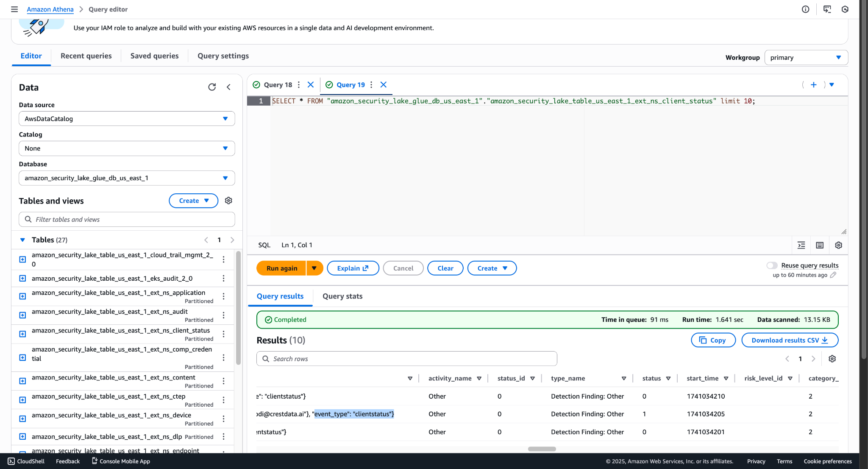Open the Workgroup primary dropdown
This screenshot has width=868, height=469.
[x=806, y=58]
